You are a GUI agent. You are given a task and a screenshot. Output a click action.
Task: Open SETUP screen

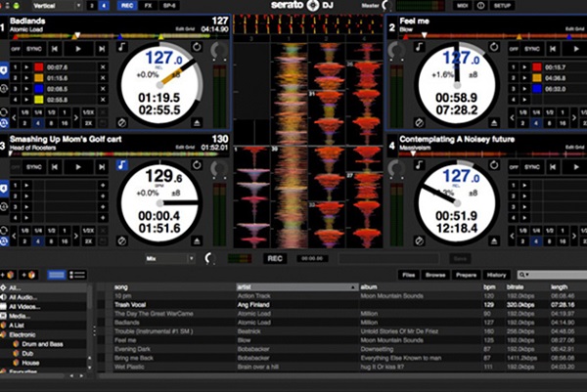pyautogui.click(x=503, y=6)
